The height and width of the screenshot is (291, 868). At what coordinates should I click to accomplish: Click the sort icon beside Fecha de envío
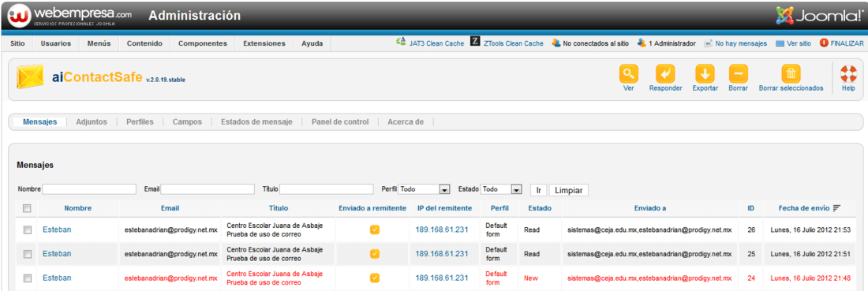click(836, 208)
